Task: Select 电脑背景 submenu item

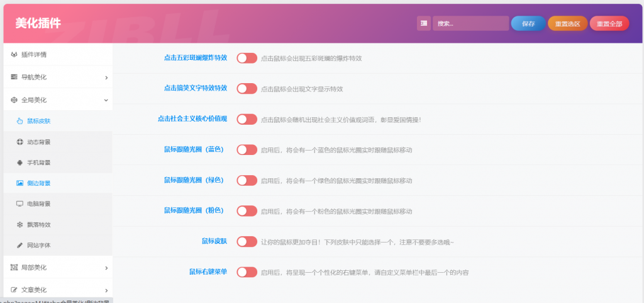Action: point(58,204)
